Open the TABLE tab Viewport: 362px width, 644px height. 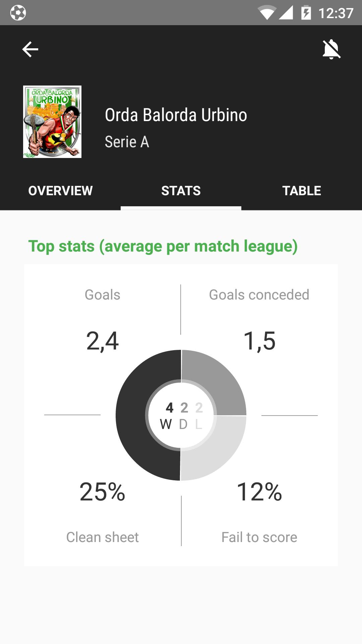(x=302, y=191)
